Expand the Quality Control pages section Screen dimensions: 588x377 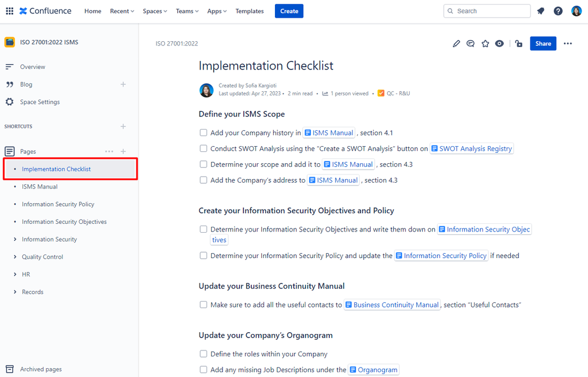pyautogui.click(x=15, y=256)
